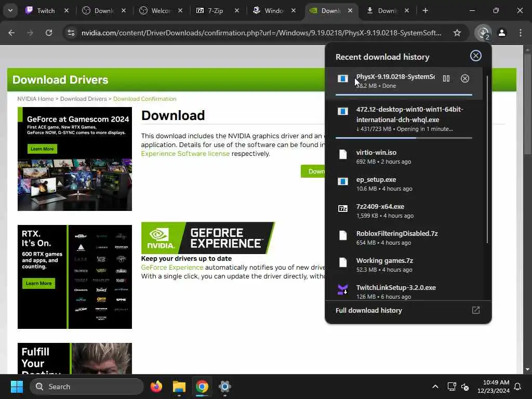The height and width of the screenshot is (399, 532).
Task: Open Settings from the taskbar
Action: tap(224, 387)
